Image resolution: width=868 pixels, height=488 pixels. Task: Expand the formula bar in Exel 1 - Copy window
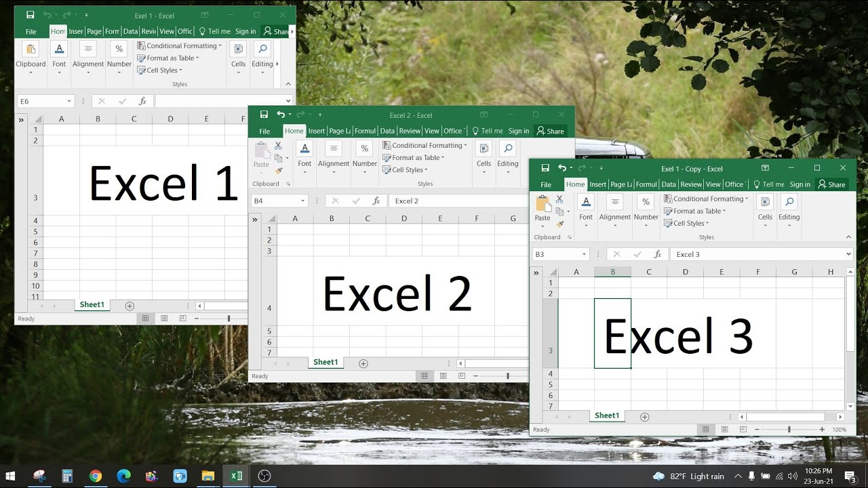click(x=848, y=254)
